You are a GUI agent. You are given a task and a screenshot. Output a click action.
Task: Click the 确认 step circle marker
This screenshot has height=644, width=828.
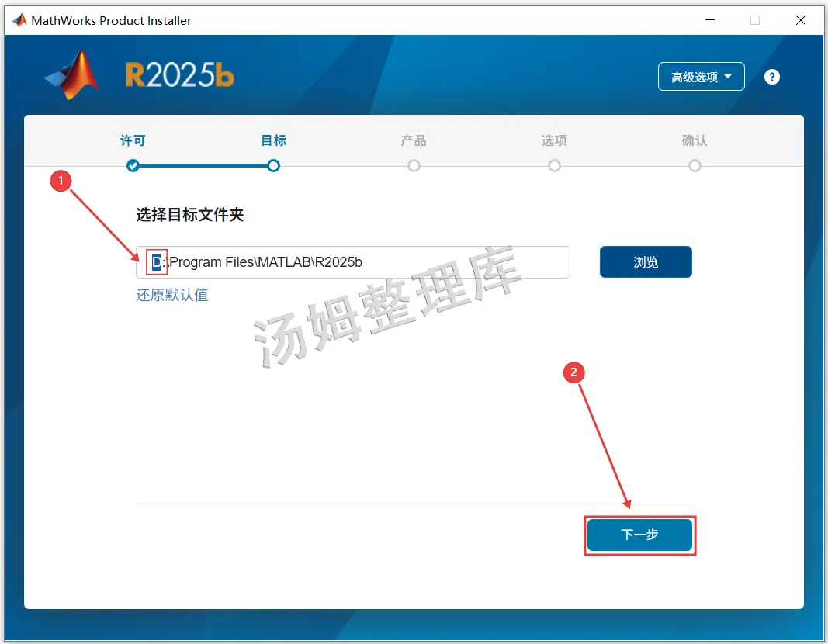(695, 166)
